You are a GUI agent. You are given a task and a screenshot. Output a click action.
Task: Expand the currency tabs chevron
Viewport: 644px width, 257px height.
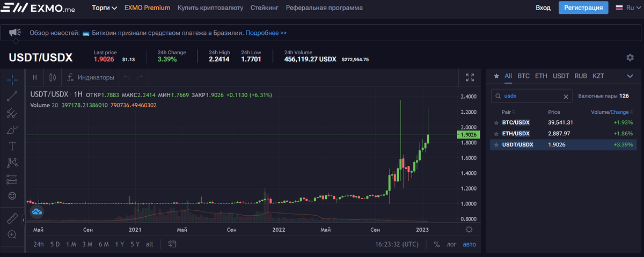(630, 76)
